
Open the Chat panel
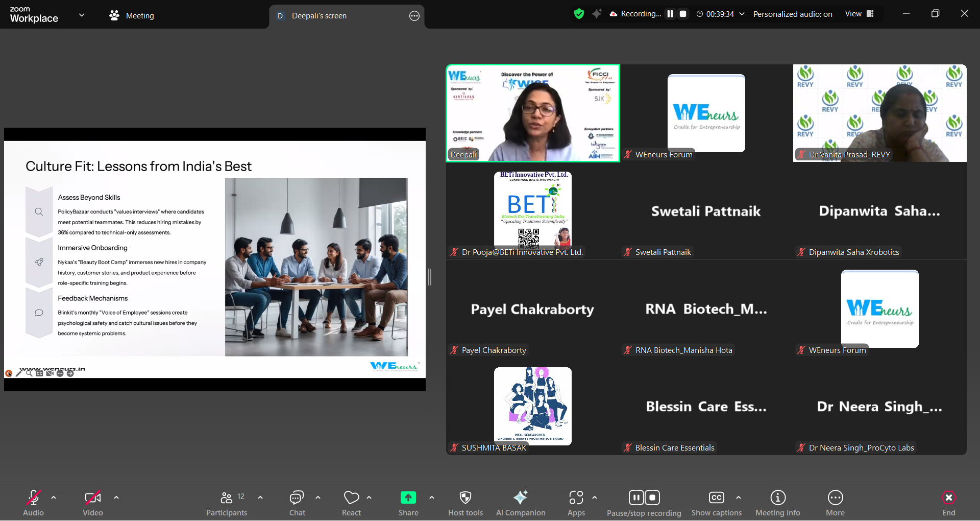(x=297, y=503)
